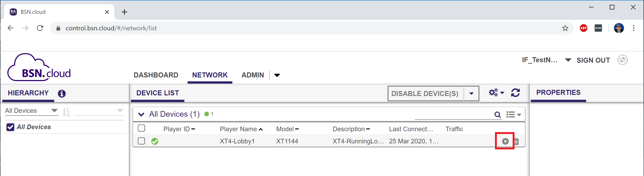This screenshot has height=176, width=644.
Task: Check the XT4-Lobby1 row checkbox
Action: point(141,141)
